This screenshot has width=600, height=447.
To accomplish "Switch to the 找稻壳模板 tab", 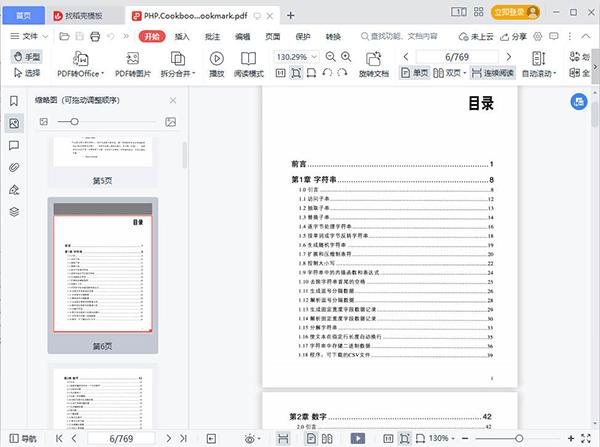I will tap(83, 15).
